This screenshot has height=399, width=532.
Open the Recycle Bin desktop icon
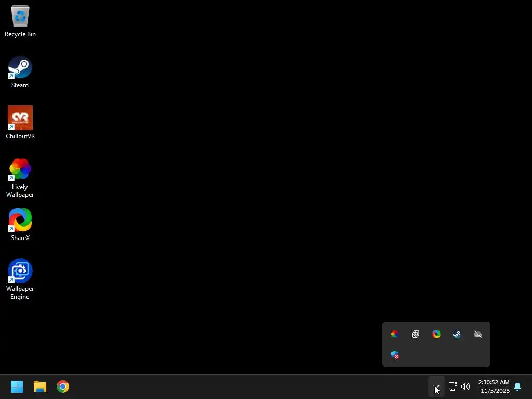click(x=20, y=21)
